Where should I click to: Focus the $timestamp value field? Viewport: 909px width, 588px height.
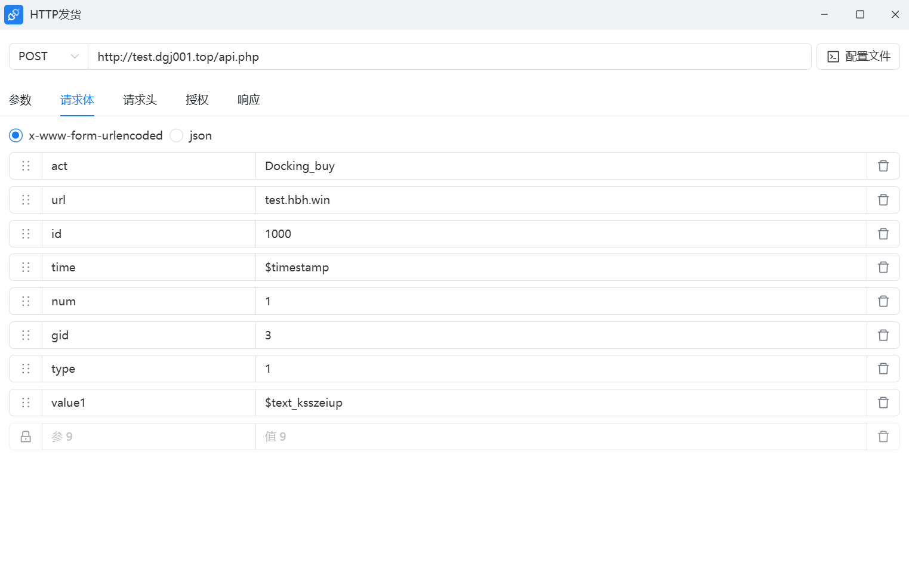pos(560,267)
